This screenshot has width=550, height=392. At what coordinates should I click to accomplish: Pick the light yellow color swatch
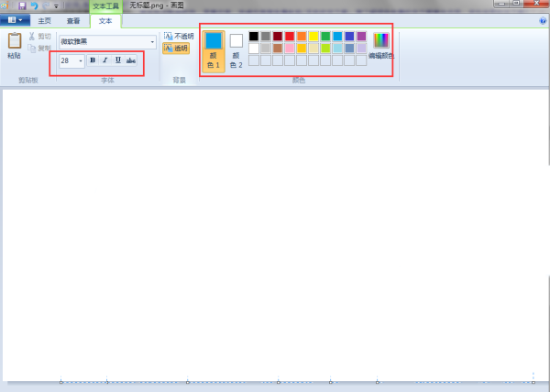(x=313, y=48)
